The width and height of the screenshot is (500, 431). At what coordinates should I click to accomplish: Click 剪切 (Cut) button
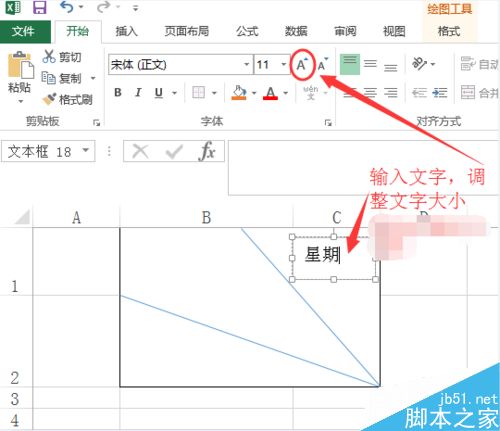(x=62, y=57)
